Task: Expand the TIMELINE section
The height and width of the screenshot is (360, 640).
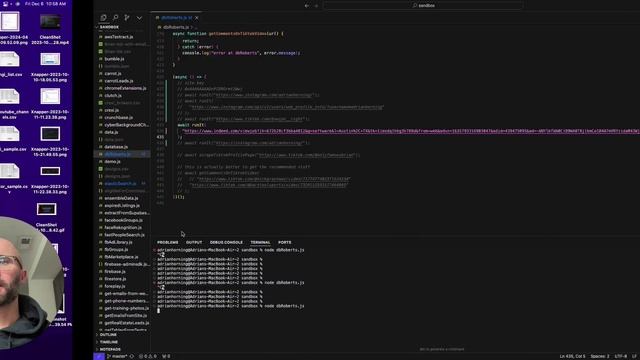Action: pos(109,342)
